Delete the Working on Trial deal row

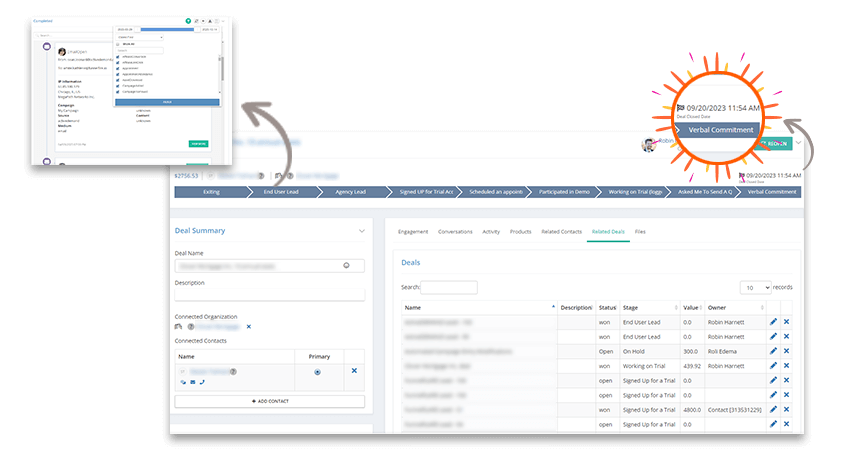[786, 366]
